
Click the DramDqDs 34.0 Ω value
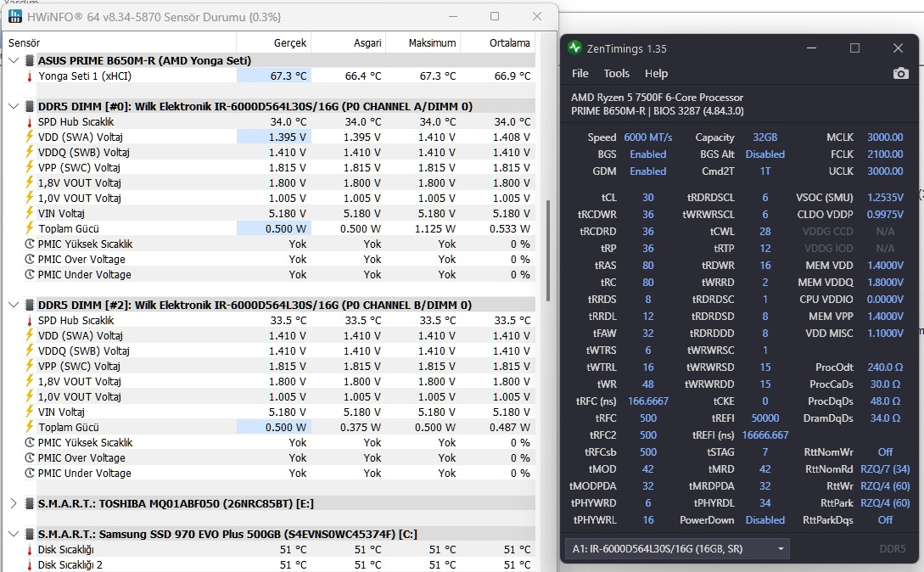[885, 418]
